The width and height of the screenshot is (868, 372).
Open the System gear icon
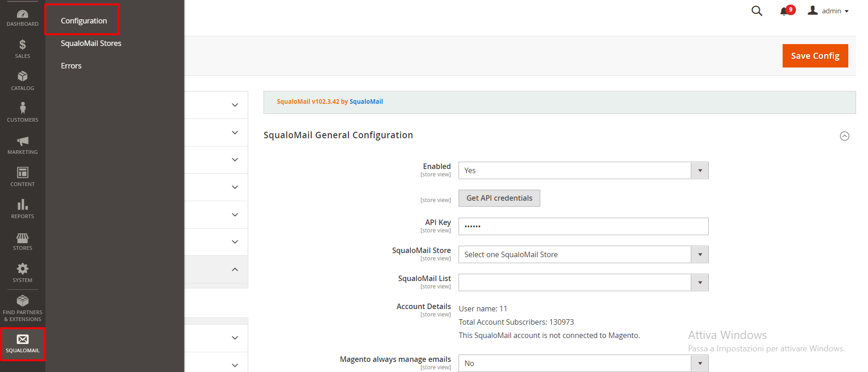pos(22,269)
